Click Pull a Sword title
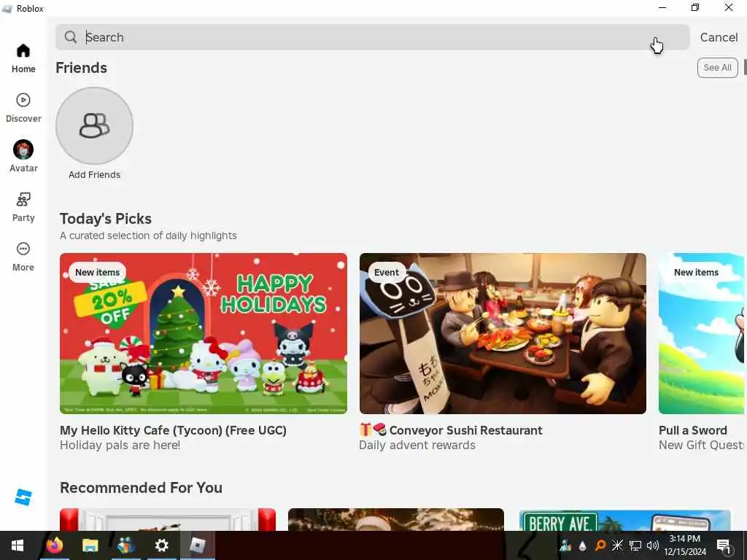Viewport: 747px width, 560px height. click(x=693, y=430)
